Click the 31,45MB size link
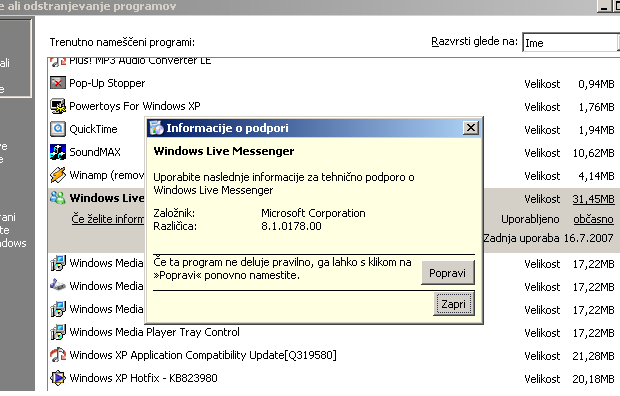Viewport: 620px width, 396px height. 593,199
